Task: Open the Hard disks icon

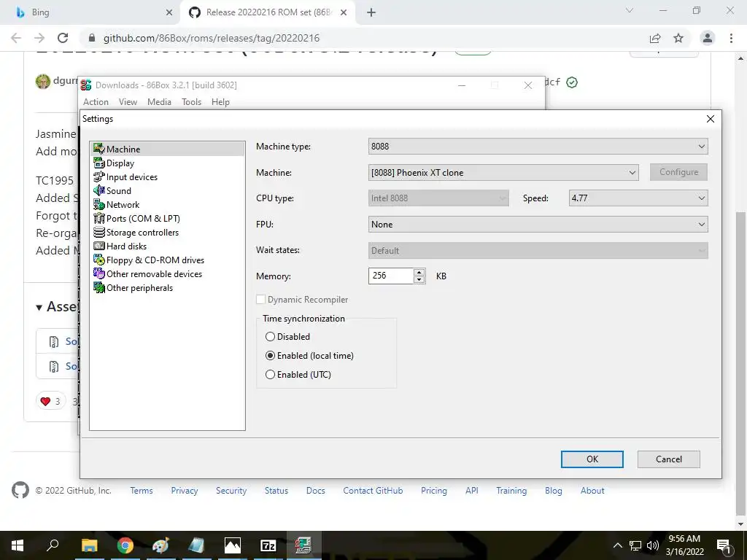Action: coord(99,246)
